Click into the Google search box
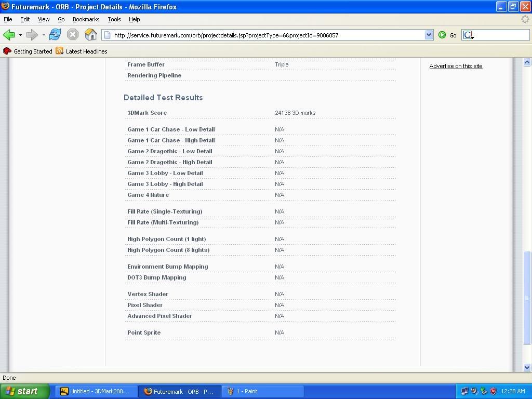The image size is (532, 399). 502,35
